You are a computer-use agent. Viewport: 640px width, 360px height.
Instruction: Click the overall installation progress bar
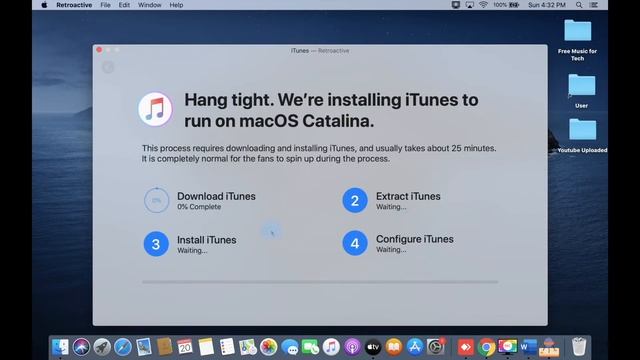(x=320, y=282)
